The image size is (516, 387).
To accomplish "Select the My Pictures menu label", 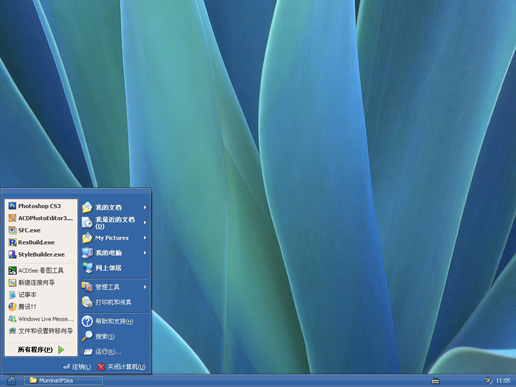I will tap(112, 238).
